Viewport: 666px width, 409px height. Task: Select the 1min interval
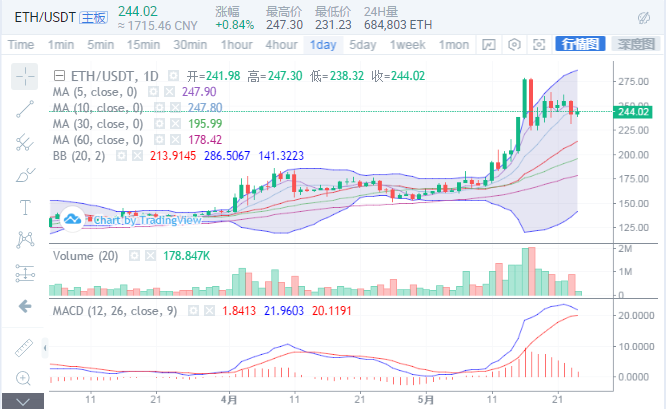tap(61, 45)
